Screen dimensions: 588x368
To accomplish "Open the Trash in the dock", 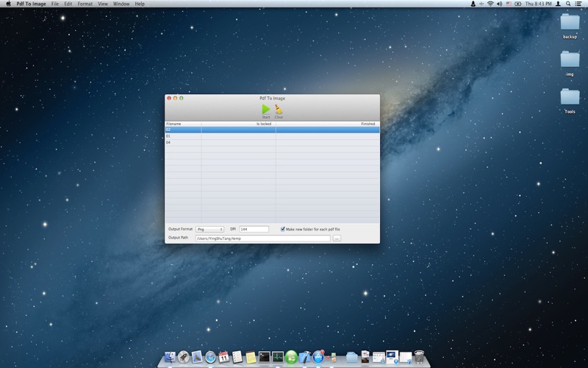I will click(x=419, y=357).
